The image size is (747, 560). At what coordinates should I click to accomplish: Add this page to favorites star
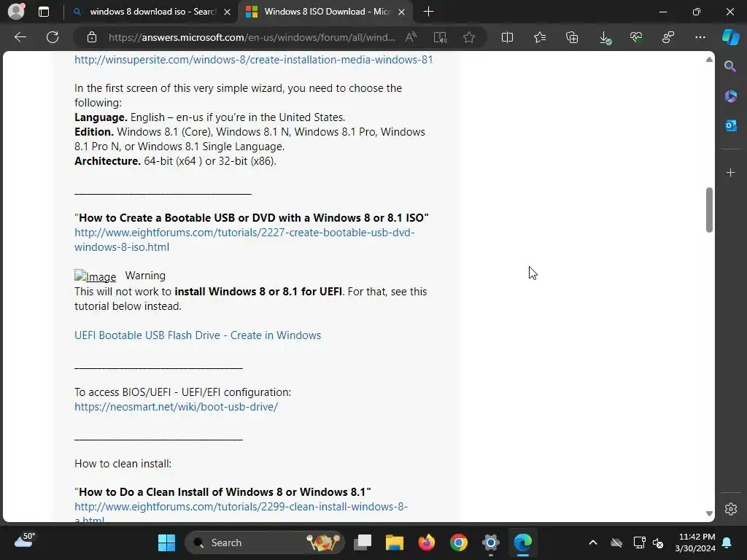click(469, 37)
